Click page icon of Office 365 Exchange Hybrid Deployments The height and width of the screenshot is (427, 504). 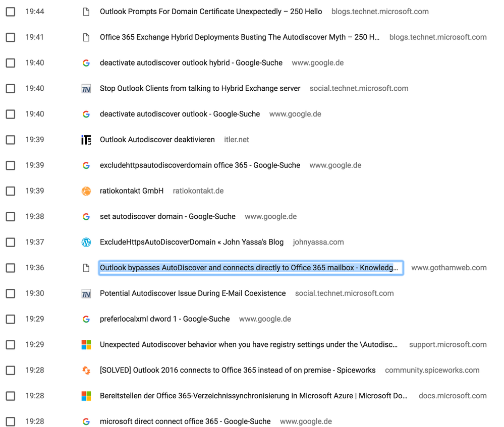click(86, 37)
